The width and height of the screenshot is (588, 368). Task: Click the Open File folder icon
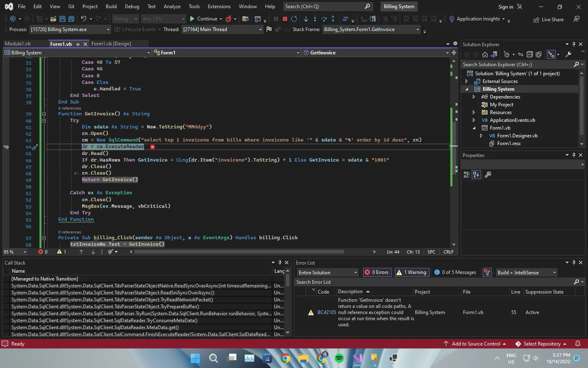click(x=53, y=19)
